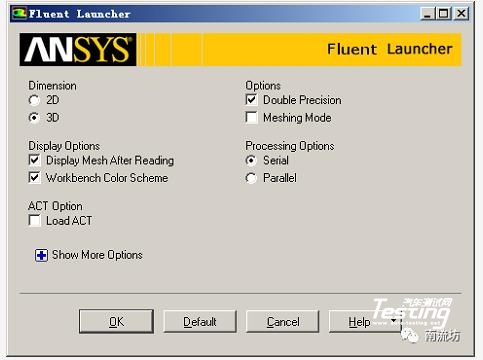The width and height of the screenshot is (483, 360).
Task: Open the Help dropdown arrow
Action: 394,321
